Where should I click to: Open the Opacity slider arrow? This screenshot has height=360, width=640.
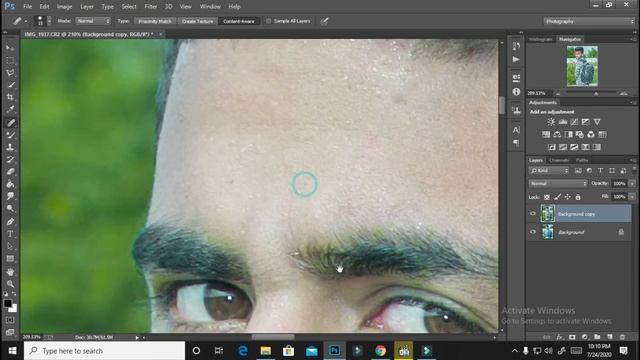click(632, 184)
